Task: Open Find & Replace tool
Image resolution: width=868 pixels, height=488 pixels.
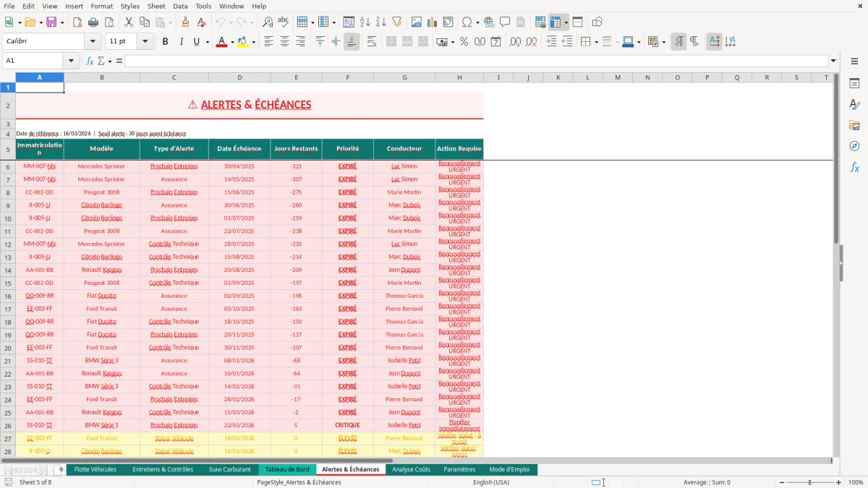Action: 268,22
